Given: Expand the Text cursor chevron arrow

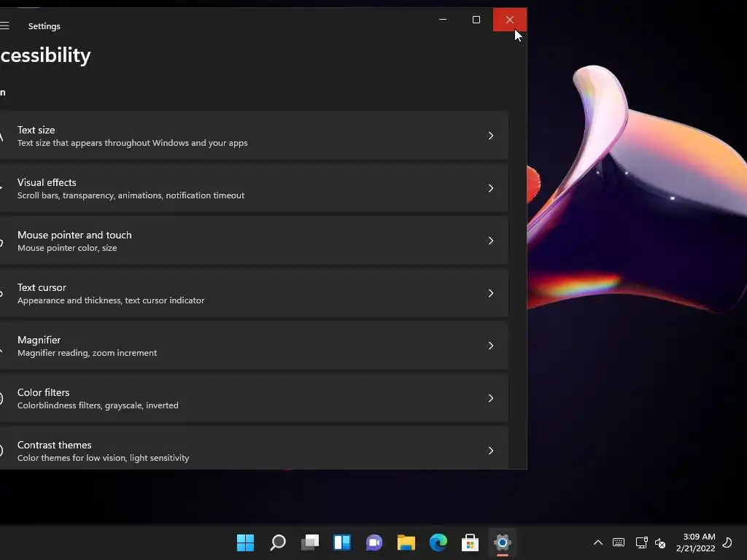Looking at the screenshot, I should (491, 293).
